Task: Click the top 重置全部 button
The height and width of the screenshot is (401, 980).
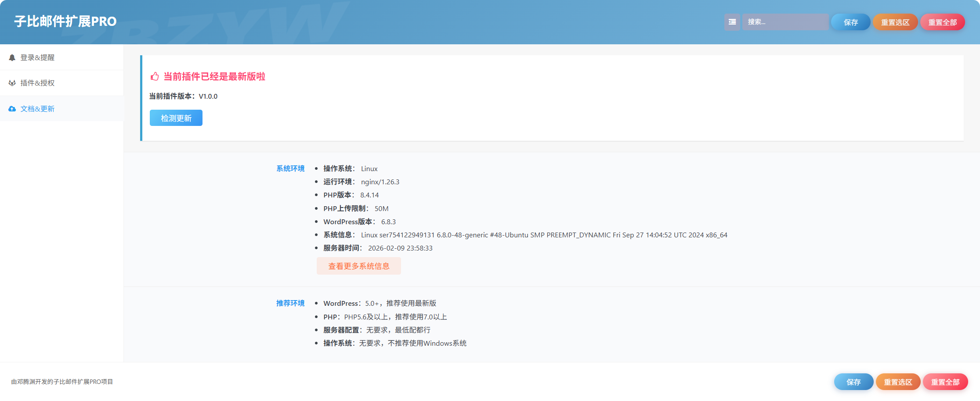Action: [943, 22]
